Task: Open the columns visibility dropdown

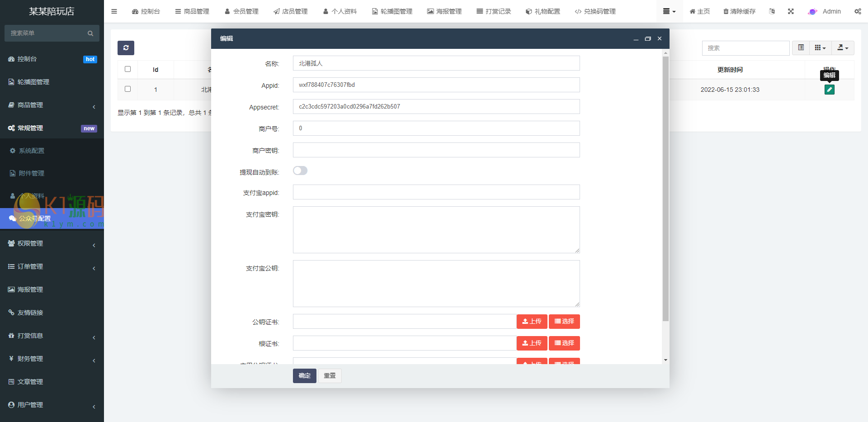Action: [x=820, y=48]
